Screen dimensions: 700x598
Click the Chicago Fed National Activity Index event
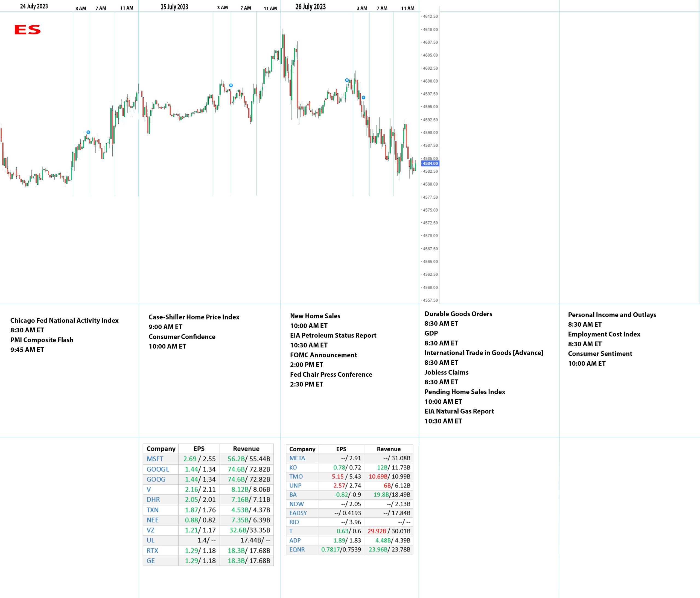tap(65, 320)
